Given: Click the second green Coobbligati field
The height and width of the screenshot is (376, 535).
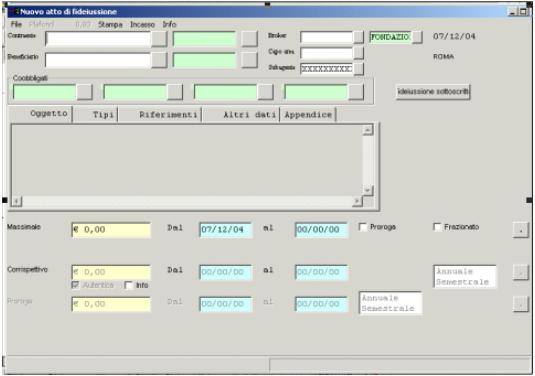Looking at the screenshot, I should point(135,92).
